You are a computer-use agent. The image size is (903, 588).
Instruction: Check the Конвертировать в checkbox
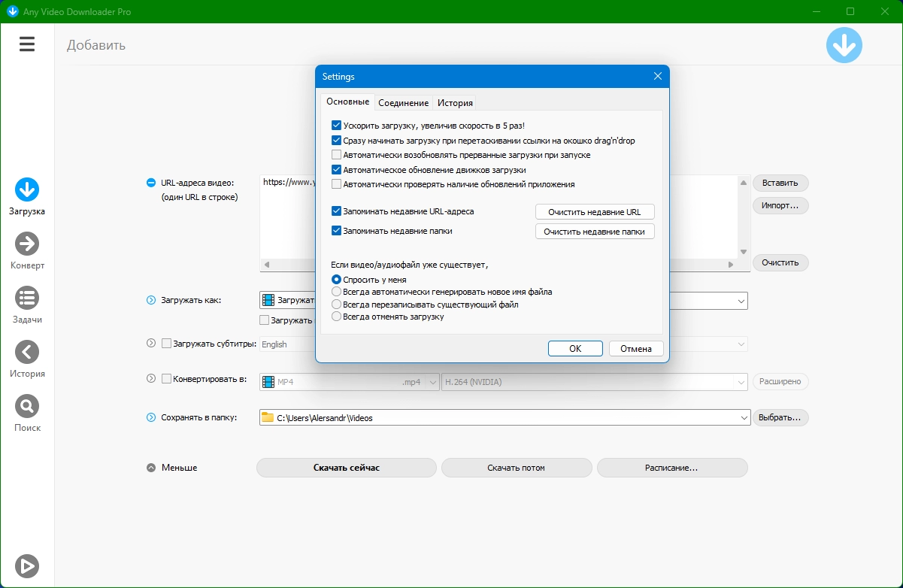(x=167, y=379)
